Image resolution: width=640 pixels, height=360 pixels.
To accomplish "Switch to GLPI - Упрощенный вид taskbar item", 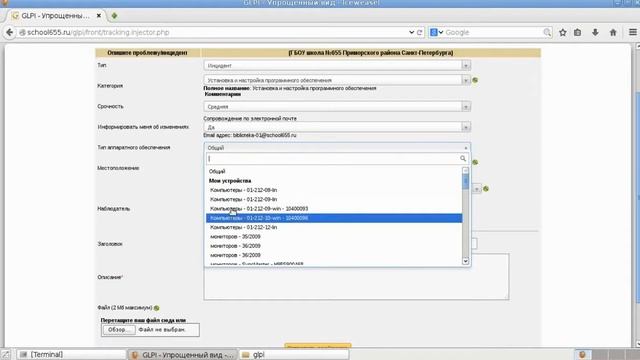I will pyautogui.click(x=182, y=355).
